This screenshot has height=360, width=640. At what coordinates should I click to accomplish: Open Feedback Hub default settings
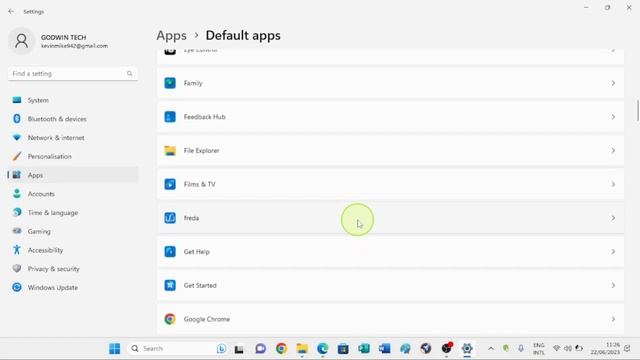(390, 117)
